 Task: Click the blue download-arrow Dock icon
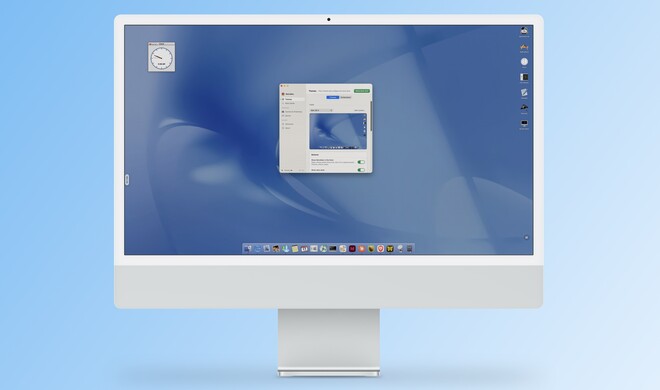[285, 249]
